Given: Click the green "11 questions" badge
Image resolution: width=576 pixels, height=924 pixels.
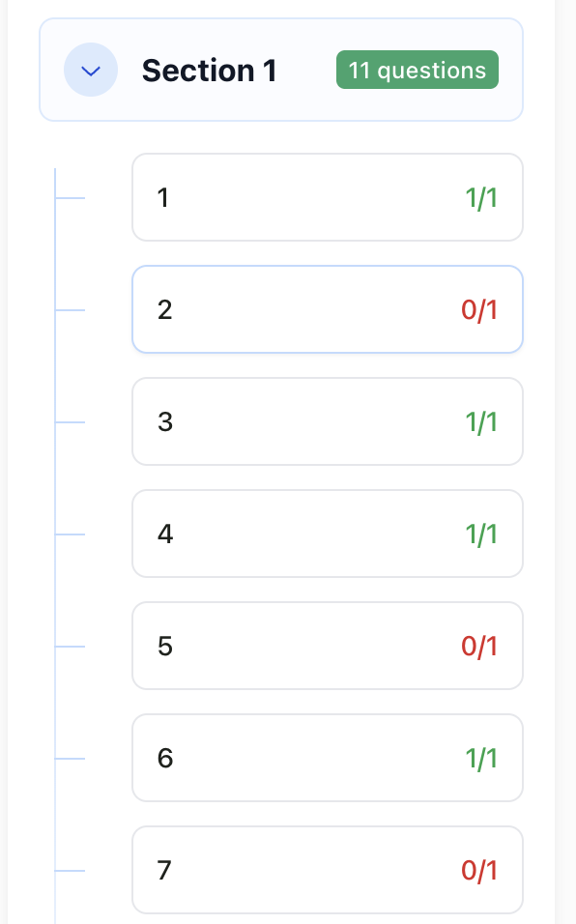Looking at the screenshot, I should click(417, 70).
